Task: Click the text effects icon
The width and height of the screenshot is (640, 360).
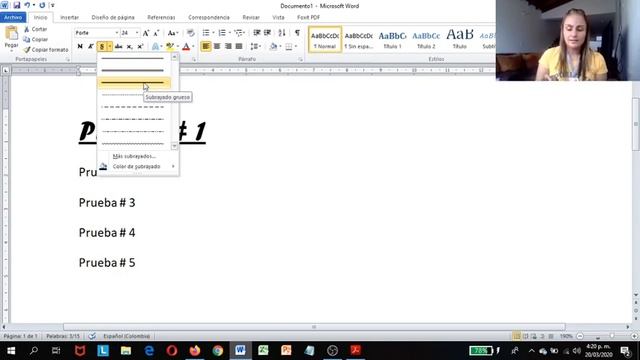Action: point(156,47)
